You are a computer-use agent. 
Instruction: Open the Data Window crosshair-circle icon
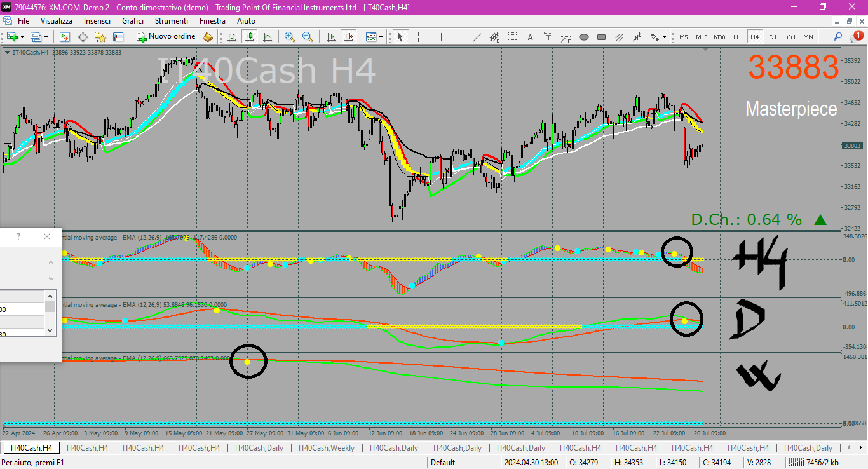[83, 37]
